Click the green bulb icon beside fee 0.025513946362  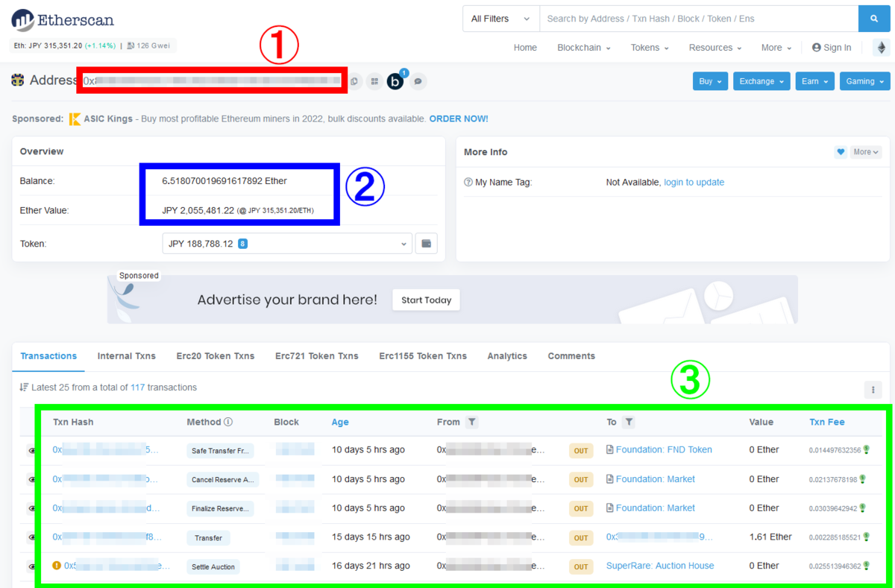click(867, 566)
